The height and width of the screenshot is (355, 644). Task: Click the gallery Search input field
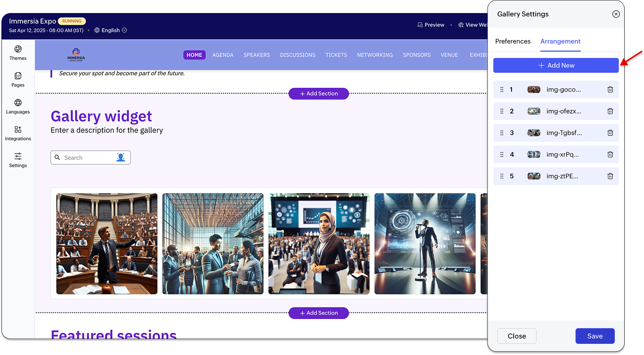click(x=90, y=157)
